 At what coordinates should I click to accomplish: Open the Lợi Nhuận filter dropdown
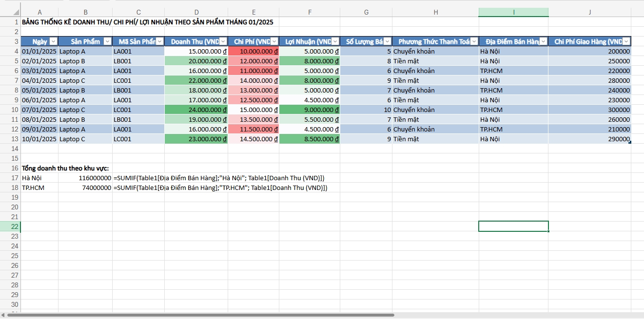[x=335, y=41]
